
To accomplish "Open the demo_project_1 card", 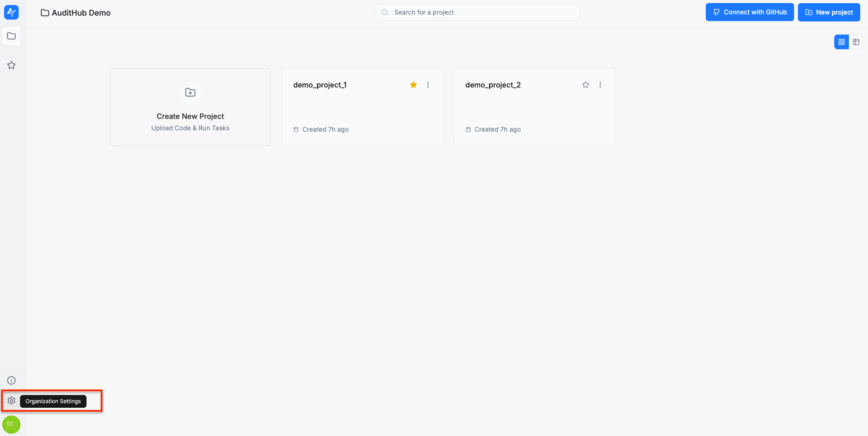I will [362, 109].
